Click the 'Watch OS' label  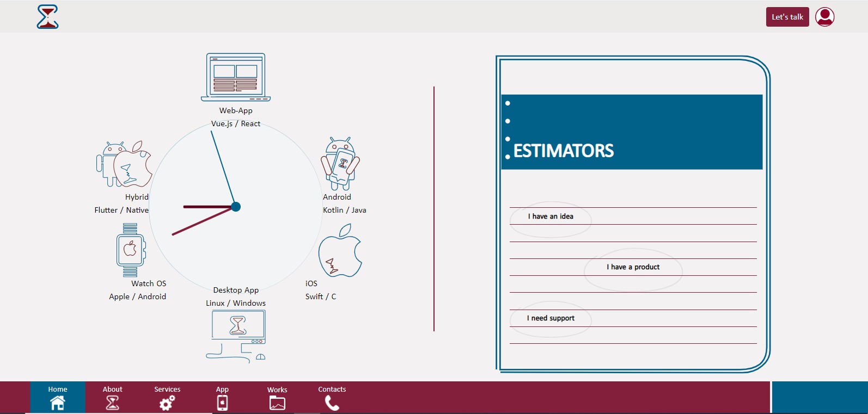pos(149,283)
